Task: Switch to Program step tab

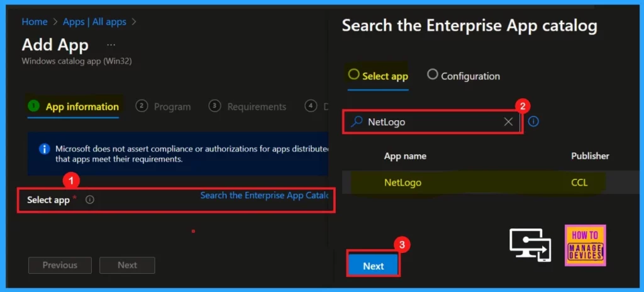Action: click(x=163, y=107)
